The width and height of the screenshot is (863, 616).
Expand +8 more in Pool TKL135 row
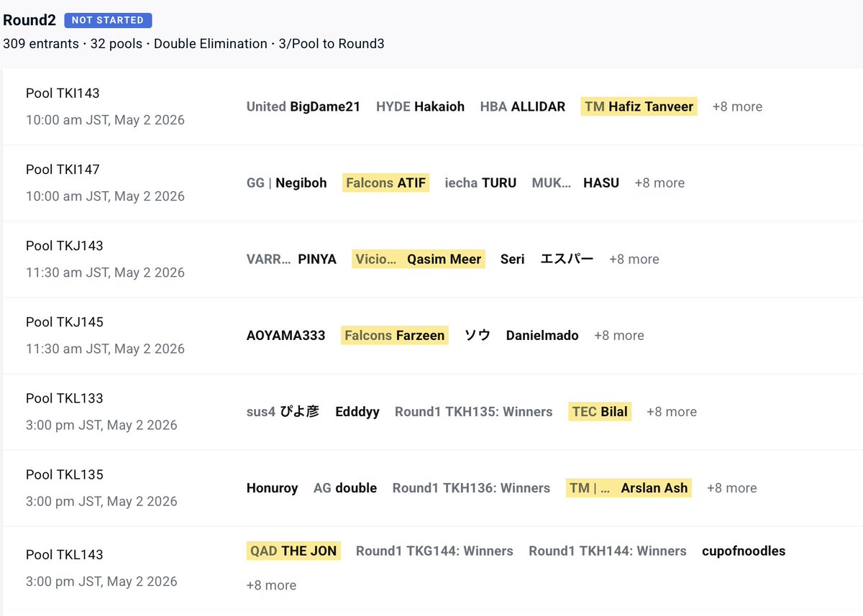coord(732,487)
